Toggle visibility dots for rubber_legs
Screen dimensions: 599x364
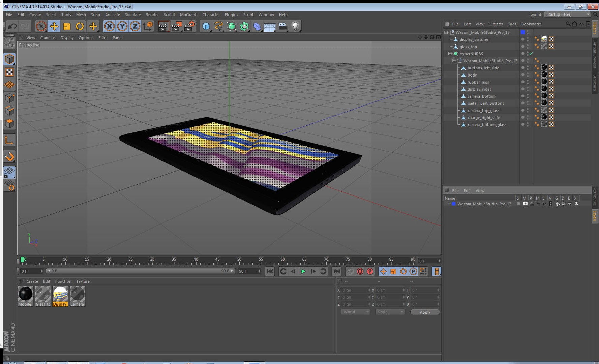(x=528, y=82)
